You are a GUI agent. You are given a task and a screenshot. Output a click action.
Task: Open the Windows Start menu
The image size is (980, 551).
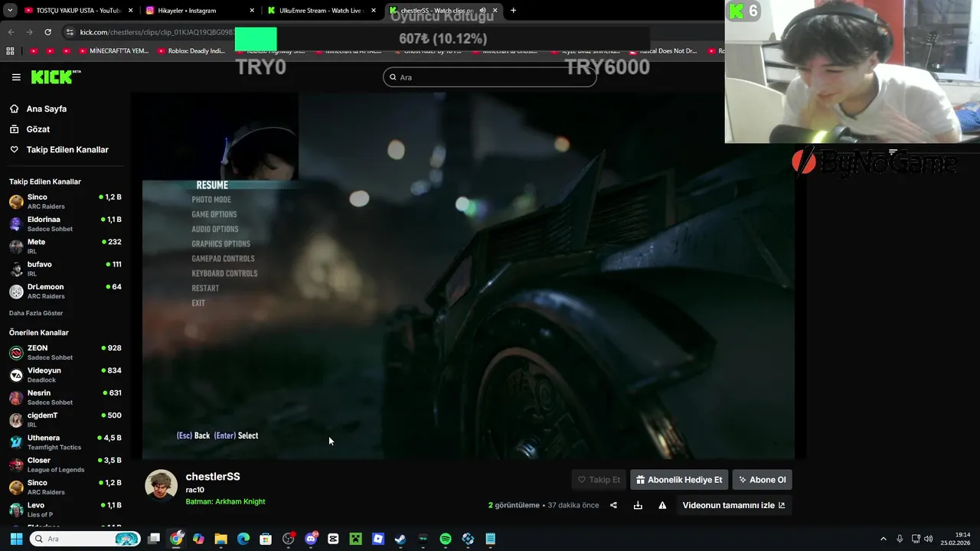pos(16,539)
